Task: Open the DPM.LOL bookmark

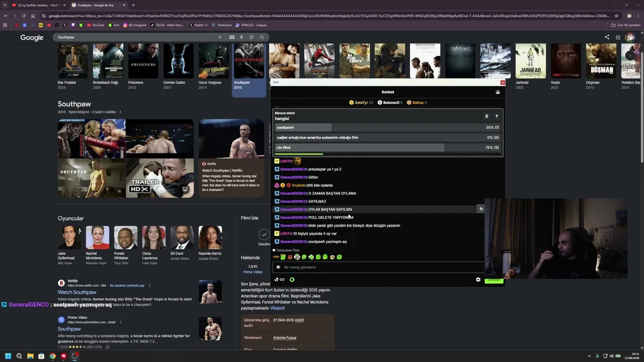Action: click(x=252, y=25)
